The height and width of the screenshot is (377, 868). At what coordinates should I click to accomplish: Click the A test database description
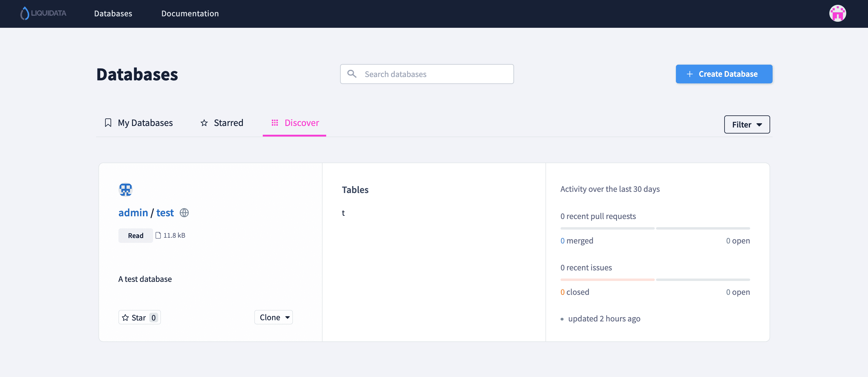pos(145,279)
